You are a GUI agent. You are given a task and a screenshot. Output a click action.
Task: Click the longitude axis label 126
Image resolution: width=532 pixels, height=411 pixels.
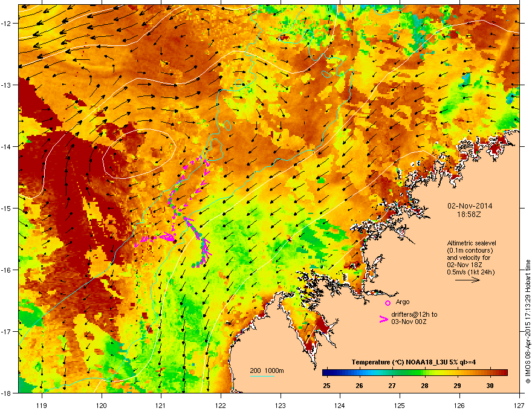pyautogui.click(x=459, y=405)
